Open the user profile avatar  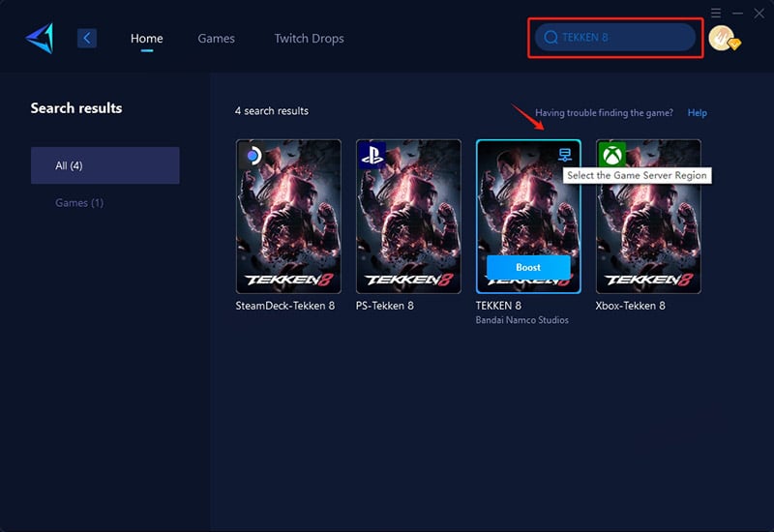point(724,38)
